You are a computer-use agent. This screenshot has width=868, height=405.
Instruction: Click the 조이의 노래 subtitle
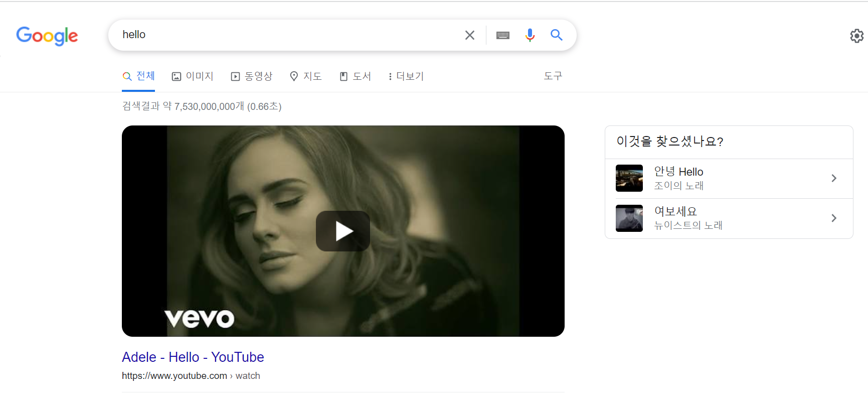point(679,186)
